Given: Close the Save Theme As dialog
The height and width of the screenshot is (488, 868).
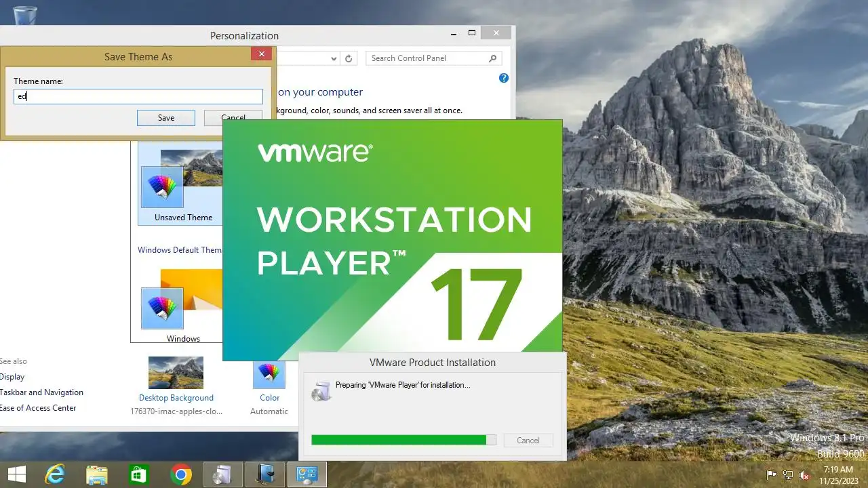Looking at the screenshot, I should (261, 54).
